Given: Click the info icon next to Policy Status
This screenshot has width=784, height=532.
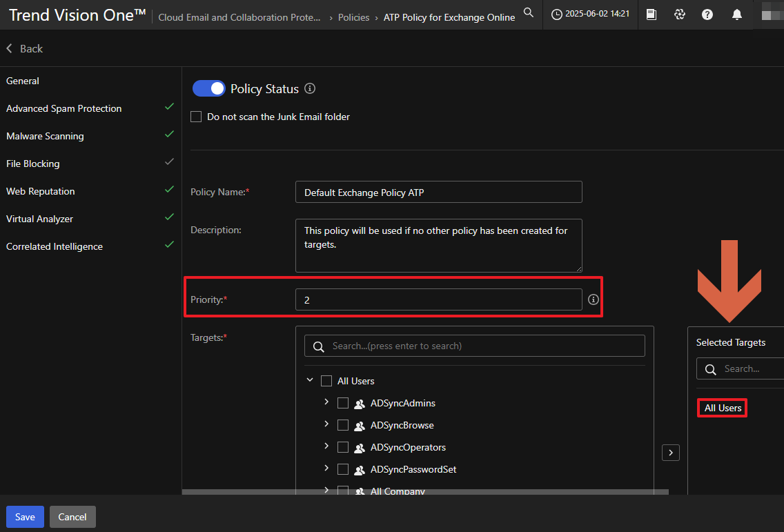Looking at the screenshot, I should tap(310, 88).
